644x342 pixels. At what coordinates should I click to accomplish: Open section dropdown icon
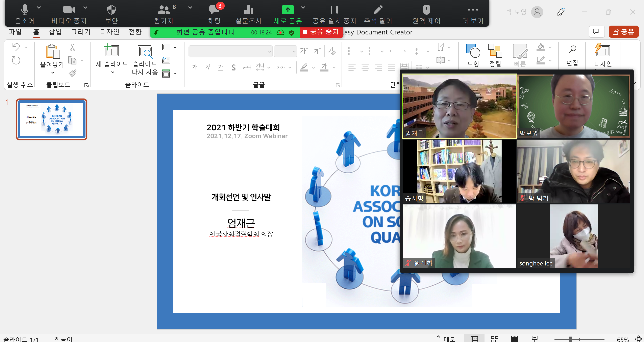click(169, 74)
